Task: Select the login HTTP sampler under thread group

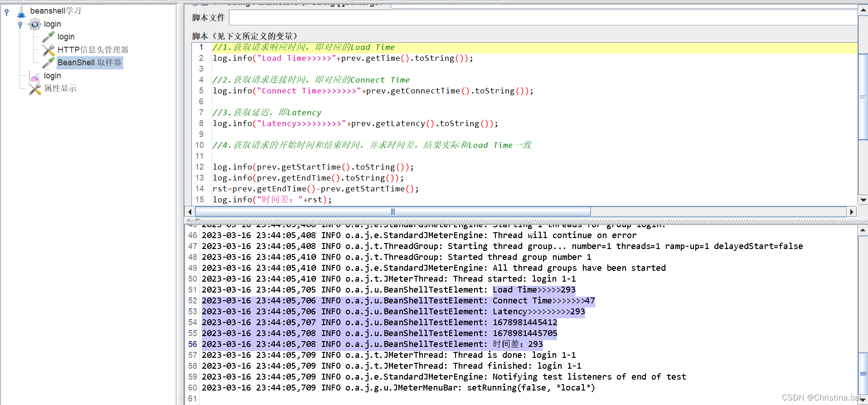Action: (x=66, y=37)
